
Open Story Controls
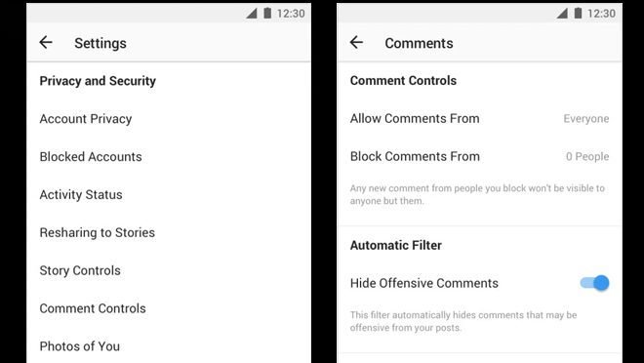pos(169,270)
